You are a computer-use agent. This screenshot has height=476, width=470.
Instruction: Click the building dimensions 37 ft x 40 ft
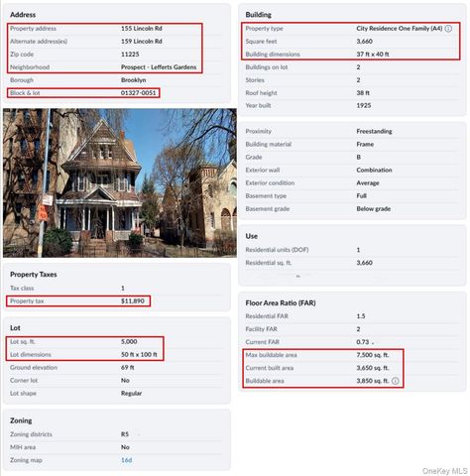[x=373, y=55]
